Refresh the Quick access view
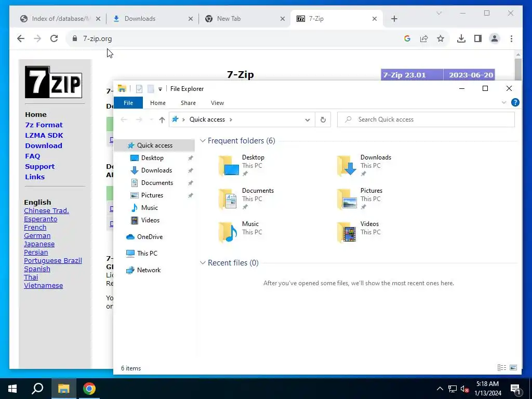Screen dimensions: 532x399 point(323,119)
